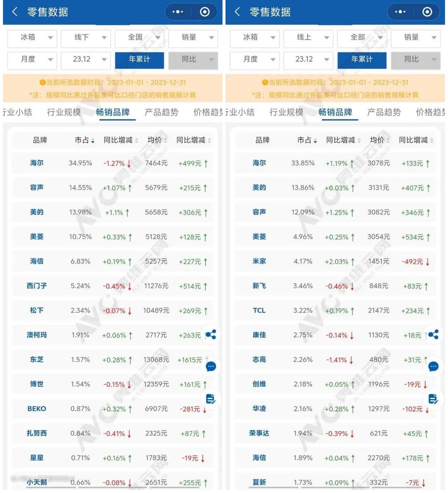Toggle 同比增减 sort after 市占 in left table
This screenshot has width=448, height=493.
click(121, 141)
